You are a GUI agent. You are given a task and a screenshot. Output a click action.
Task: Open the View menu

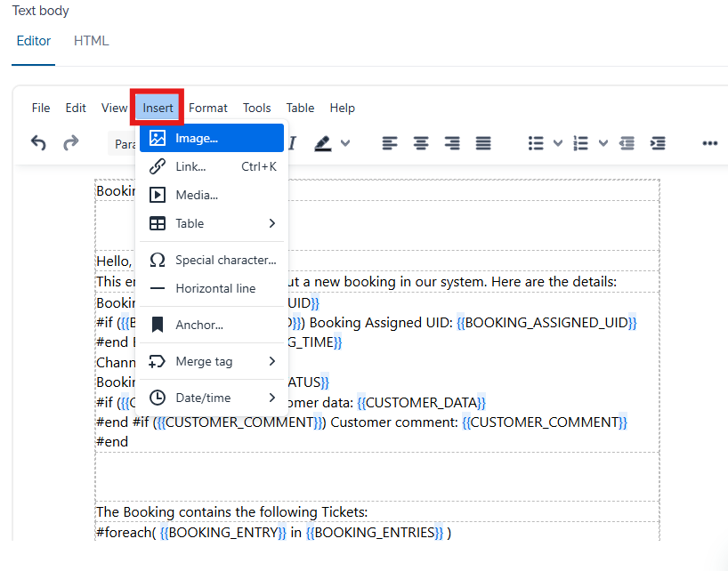[x=114, y=109]
